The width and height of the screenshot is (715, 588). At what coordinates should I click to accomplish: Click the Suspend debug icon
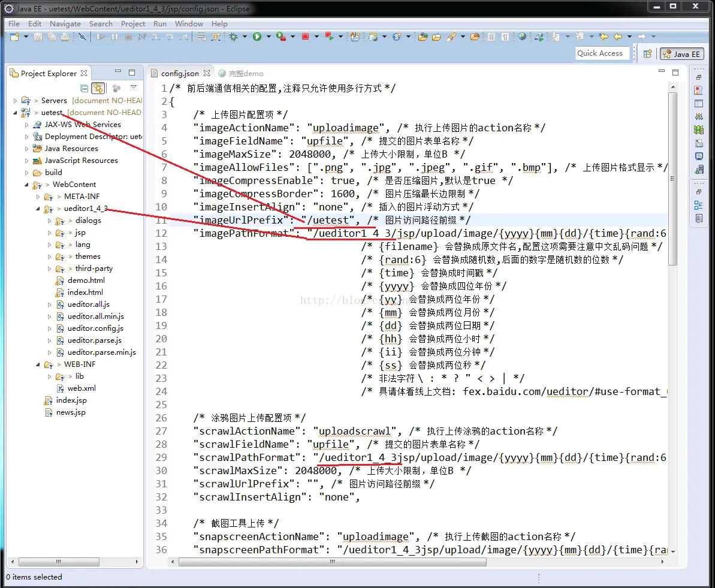point(114,37)
